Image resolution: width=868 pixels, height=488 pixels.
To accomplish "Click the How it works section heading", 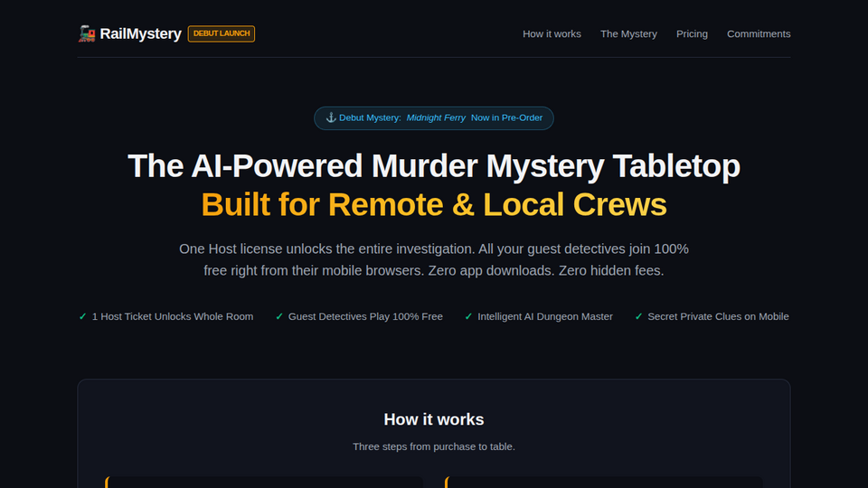I will coord(434,419).
